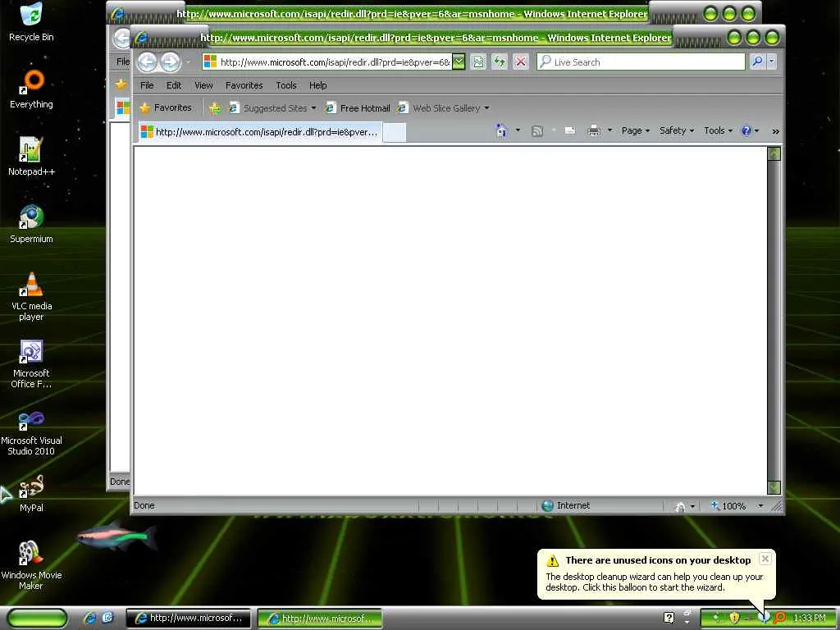Refresh the page using the green arrows icon

coord(500,62)
